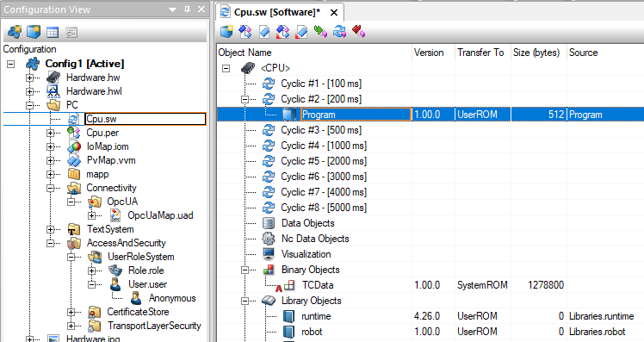Click the Transfer To column header
Screen dimensions: 644x342
click(483, 53)
